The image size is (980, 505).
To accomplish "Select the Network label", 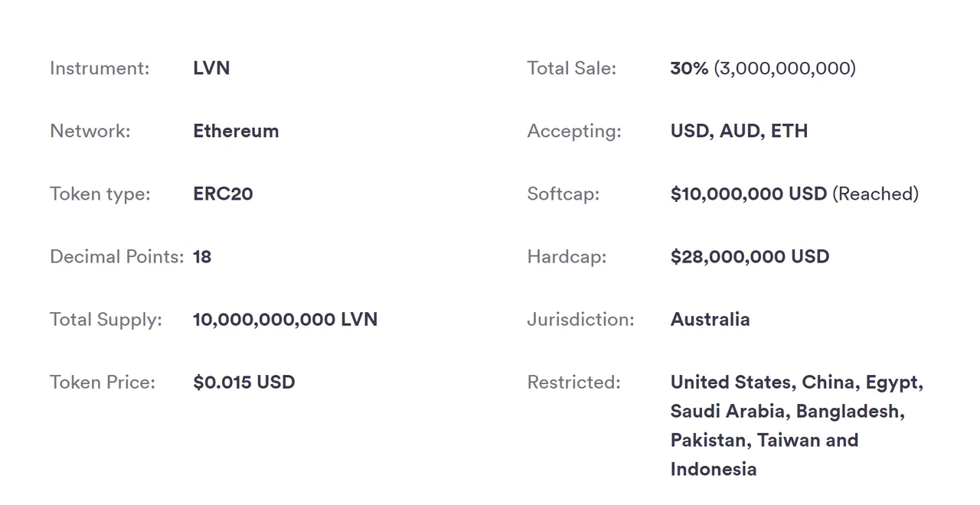I will [90, 131].
